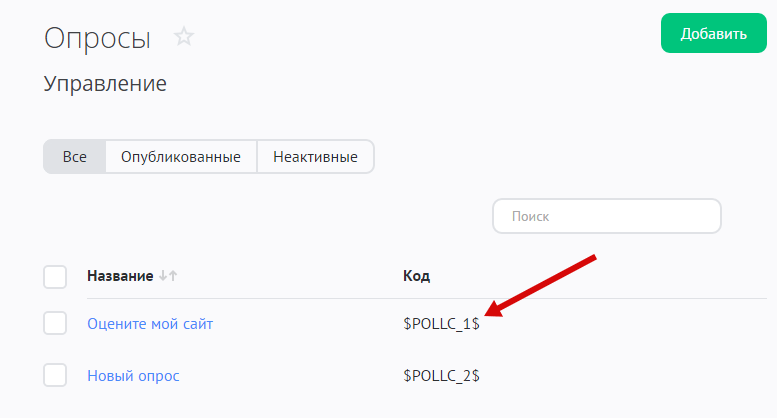This screenshot has height=418, width=777.
Task: Switch to the Все filter tab
Action: [x=75, y=157]
